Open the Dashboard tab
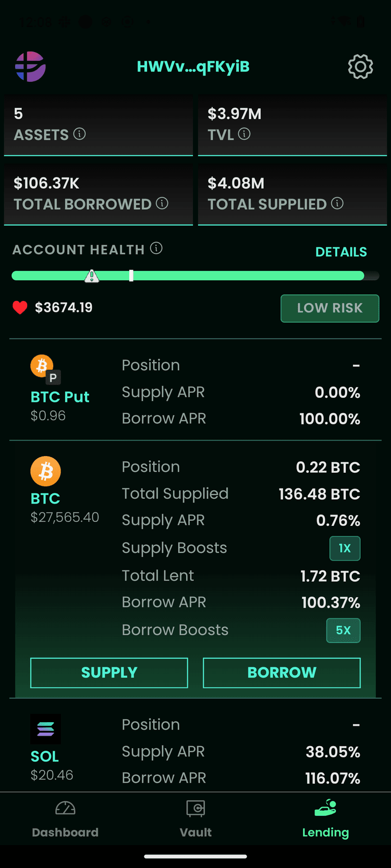The image size is (391, 868). pos(65,819)
